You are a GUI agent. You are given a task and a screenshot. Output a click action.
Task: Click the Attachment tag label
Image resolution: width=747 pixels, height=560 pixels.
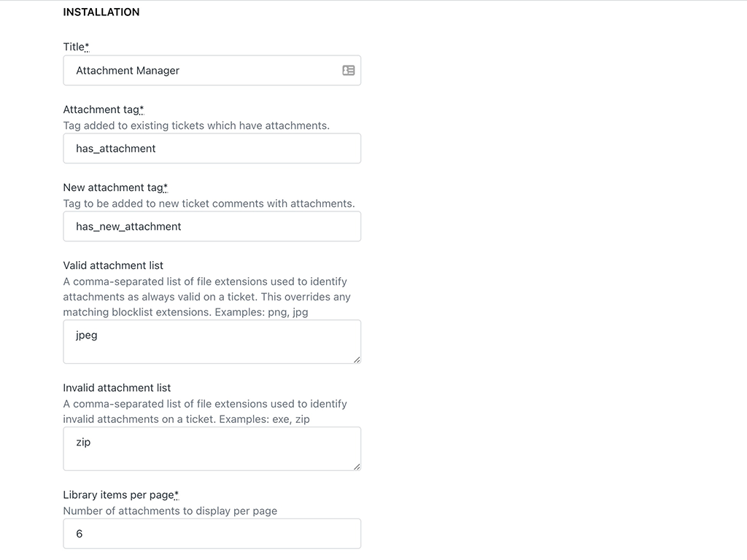pyautogui.click(x=98, y=109)
